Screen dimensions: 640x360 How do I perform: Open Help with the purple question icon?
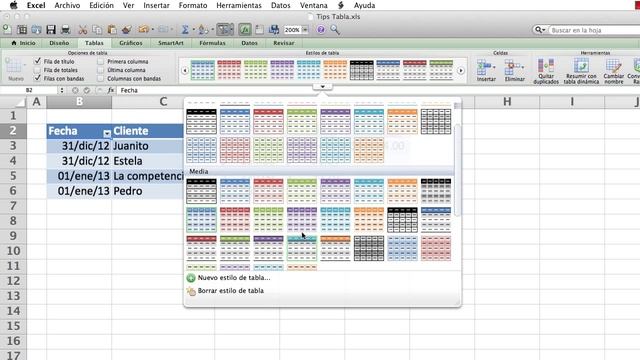coord(321,29)
